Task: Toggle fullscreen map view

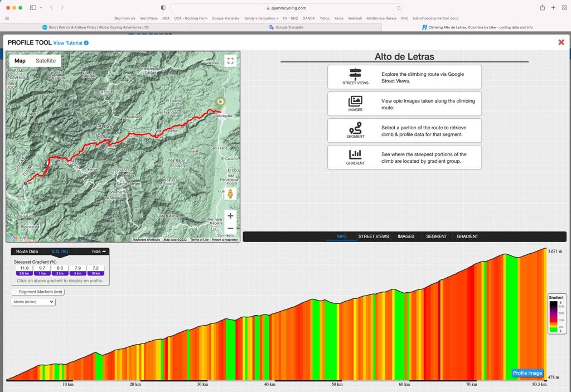Action: click(230, 61)
